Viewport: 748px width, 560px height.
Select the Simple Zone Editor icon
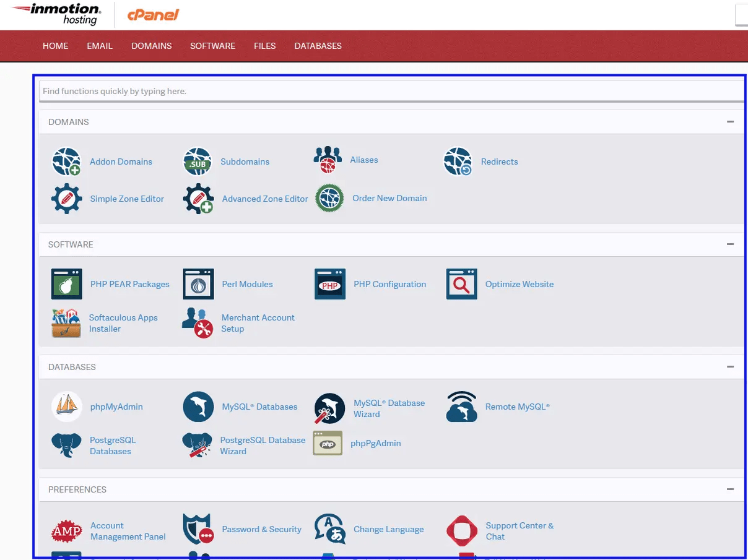66,199
